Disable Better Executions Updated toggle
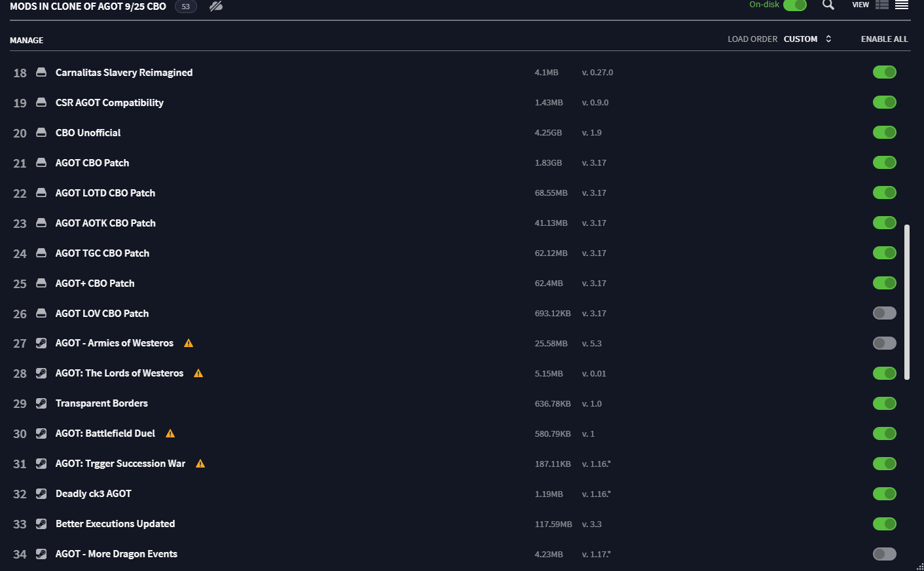The width and height of the screenshot is (924, 571). (x=885, y=524)
